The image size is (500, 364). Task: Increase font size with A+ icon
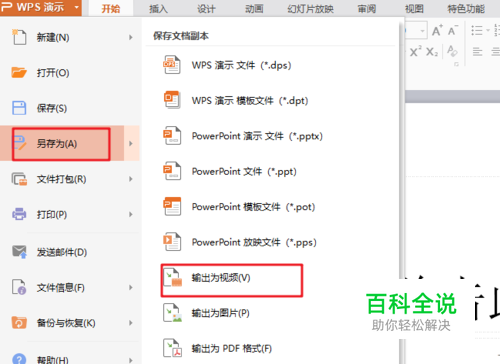coord(437,30)
